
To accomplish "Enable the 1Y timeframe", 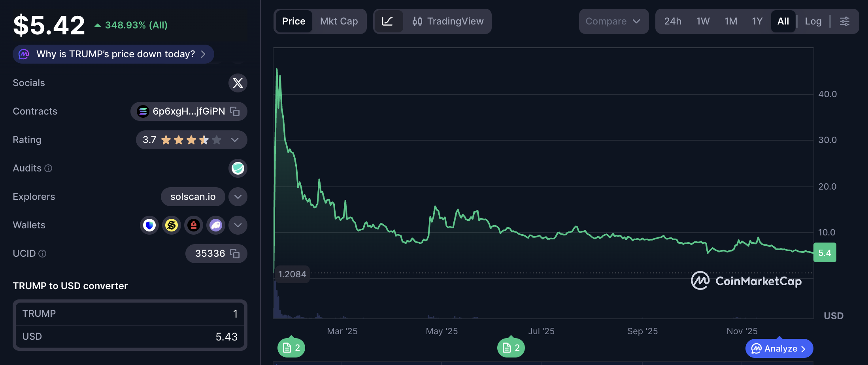I will coord(757,21).
